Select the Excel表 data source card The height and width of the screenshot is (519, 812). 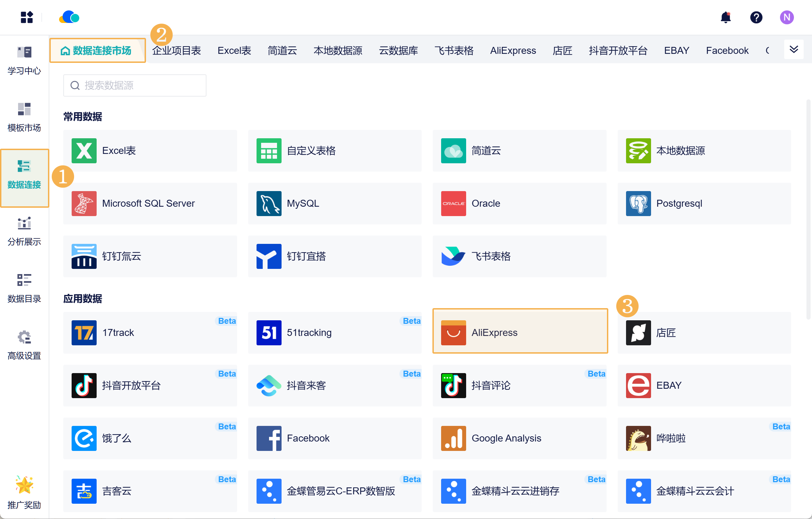tap(150, 151)
